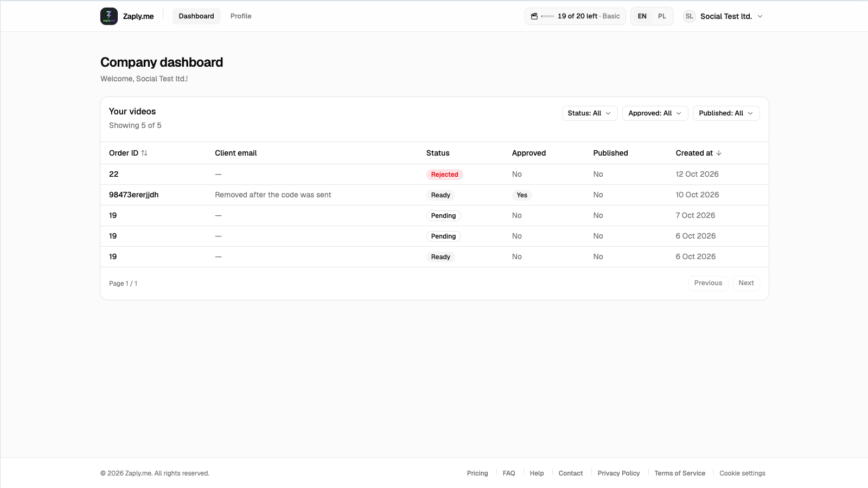Click the '19 of 20 left · Basic' plan text
Image resolution: width=868 pixels, height=488 pixels.
pos(589,16)
